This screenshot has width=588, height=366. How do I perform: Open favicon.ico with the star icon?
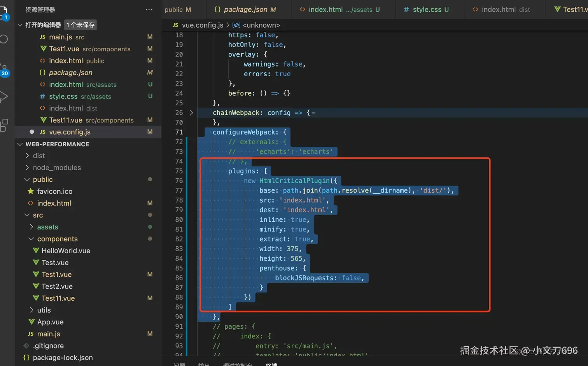(54, 191)
